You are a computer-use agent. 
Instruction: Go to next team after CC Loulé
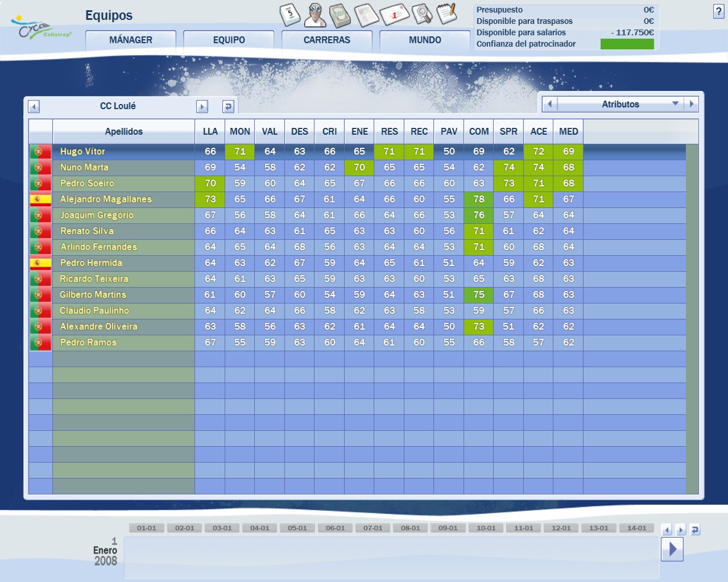(x=202, y=106)
